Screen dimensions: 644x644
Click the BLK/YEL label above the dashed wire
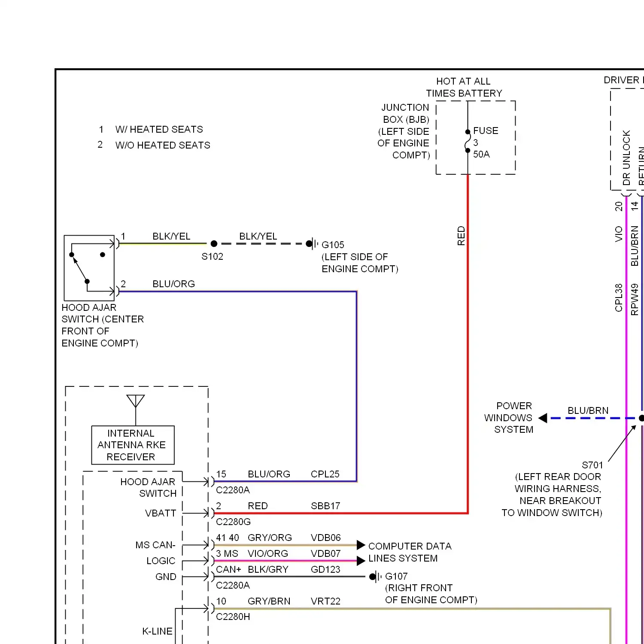pyautogui.click(x=258, y=236)
